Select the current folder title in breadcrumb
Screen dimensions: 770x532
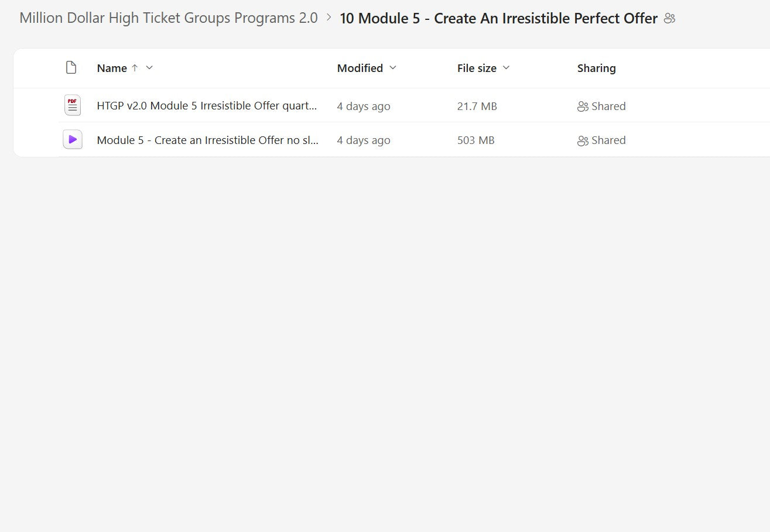[498, 19]
